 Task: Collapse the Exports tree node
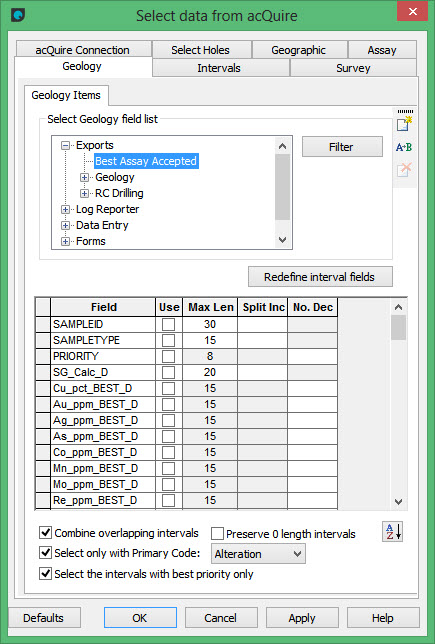(65, 145)
